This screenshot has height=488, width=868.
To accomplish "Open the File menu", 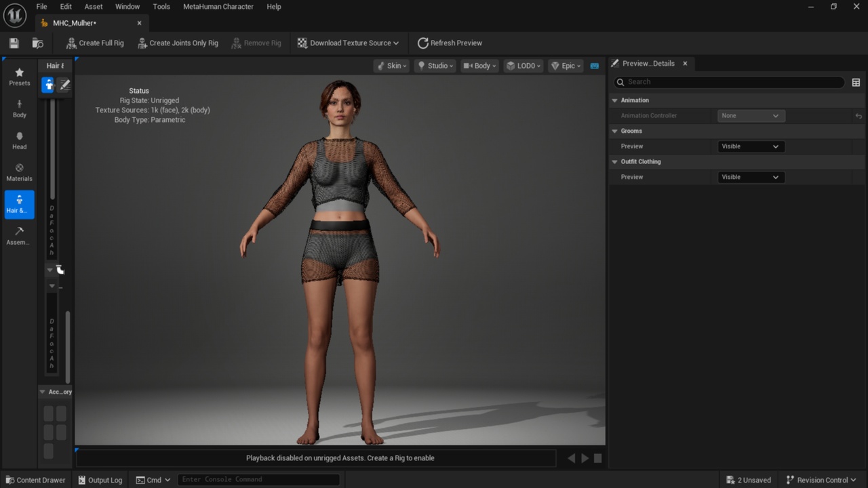I will pyautogui.click(x=41, y=7).
